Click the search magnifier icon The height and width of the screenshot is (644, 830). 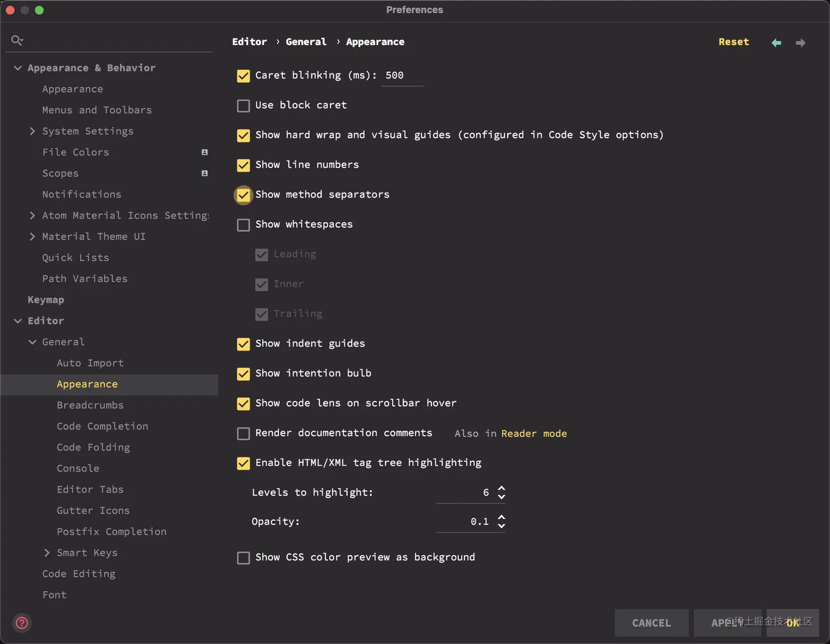pyautogui.click(x=17, y=40)
